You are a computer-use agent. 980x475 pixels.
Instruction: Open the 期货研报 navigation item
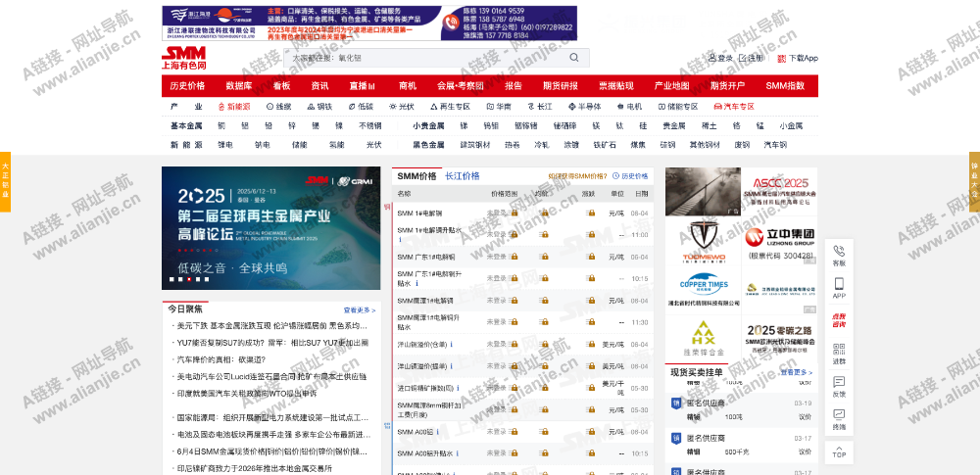561,85
